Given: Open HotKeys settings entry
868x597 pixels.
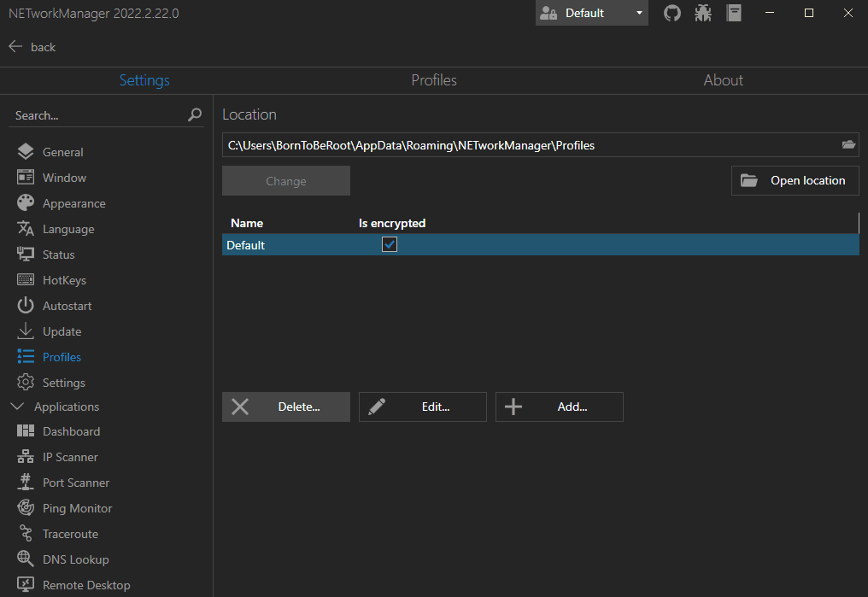Looking at the screenshot, I should (x=64, y=280).
